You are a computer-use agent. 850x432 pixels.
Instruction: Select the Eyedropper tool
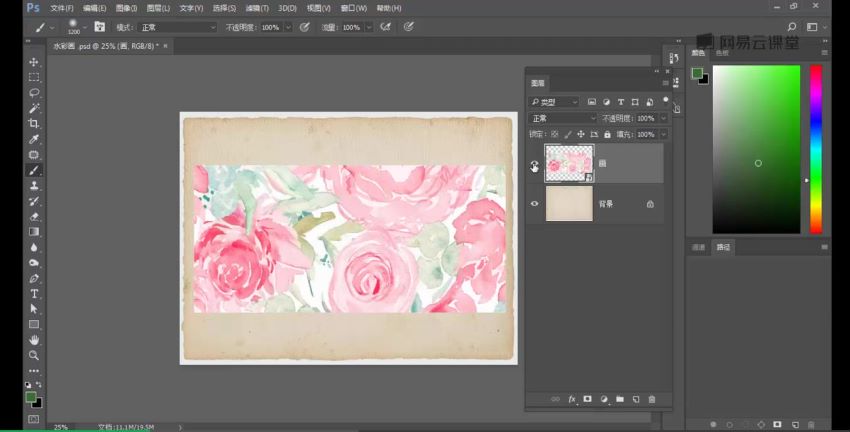34,139
